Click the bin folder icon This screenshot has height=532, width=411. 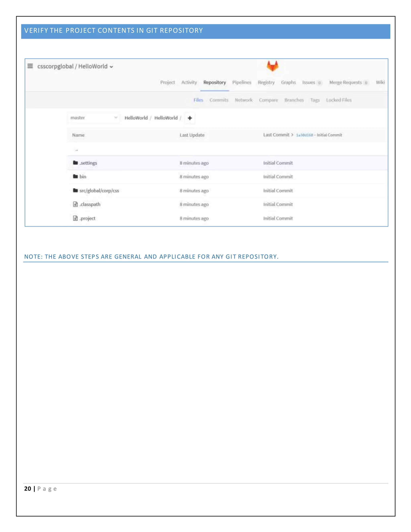click(x=75, y=176)
